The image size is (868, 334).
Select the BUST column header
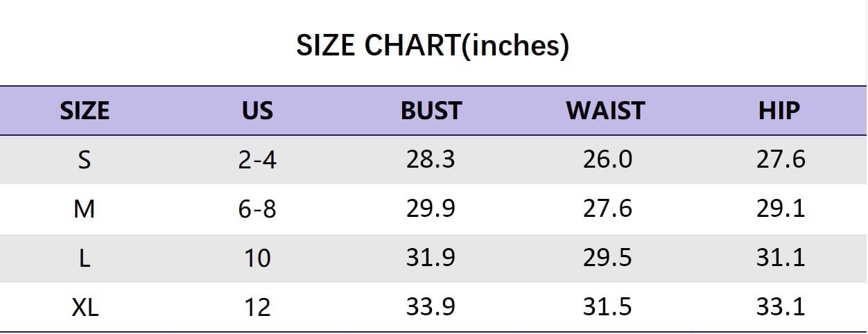431,111
